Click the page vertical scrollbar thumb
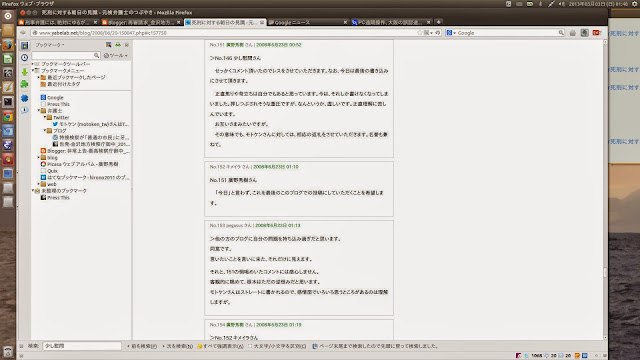This screenshot has height=360, width=640. pos(605,273)
